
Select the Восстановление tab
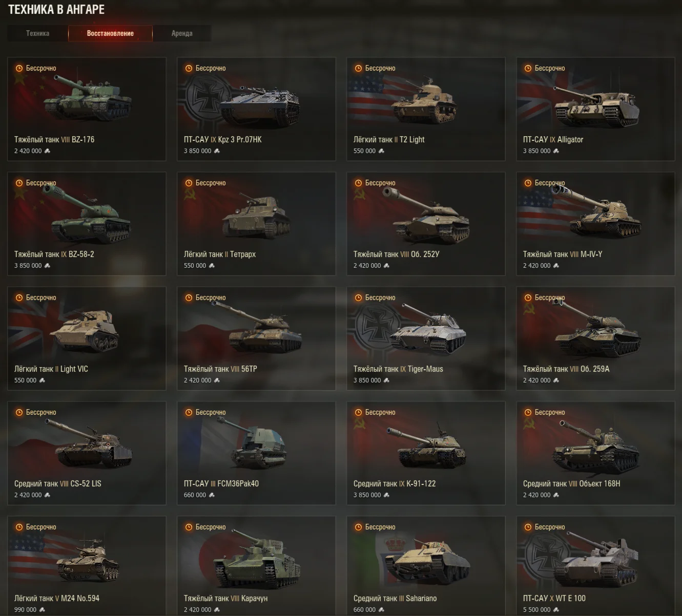click(x=110, y=33)
